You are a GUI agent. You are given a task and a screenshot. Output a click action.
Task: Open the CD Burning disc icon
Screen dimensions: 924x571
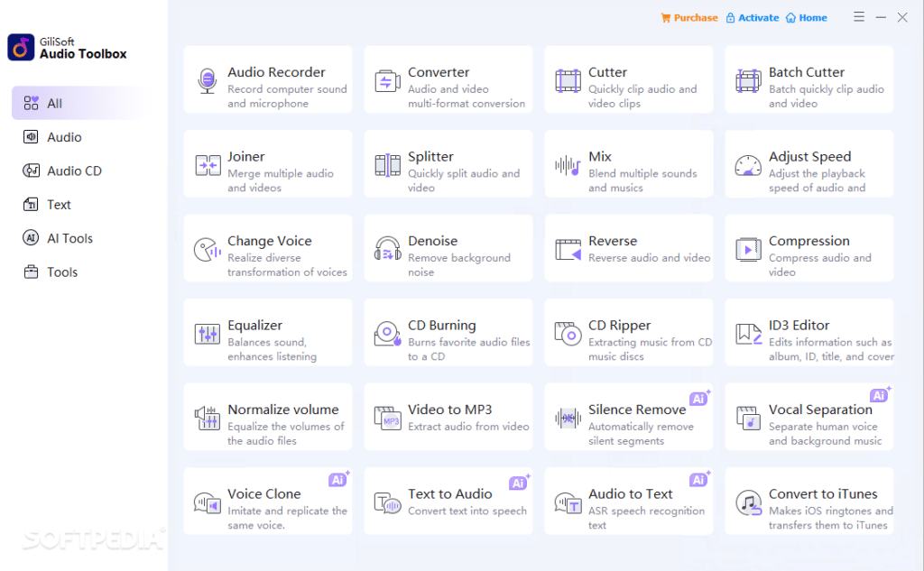coord(387,334)
